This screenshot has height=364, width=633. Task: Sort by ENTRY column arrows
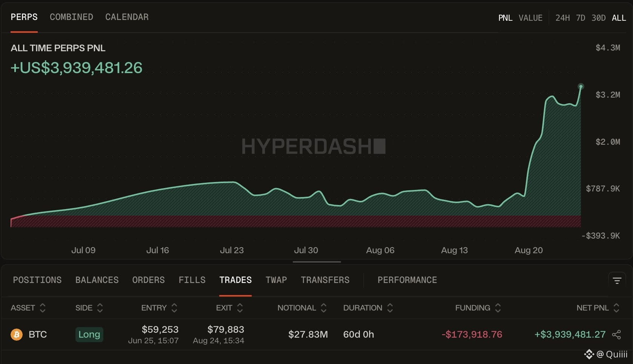click(x=174, y=308)
